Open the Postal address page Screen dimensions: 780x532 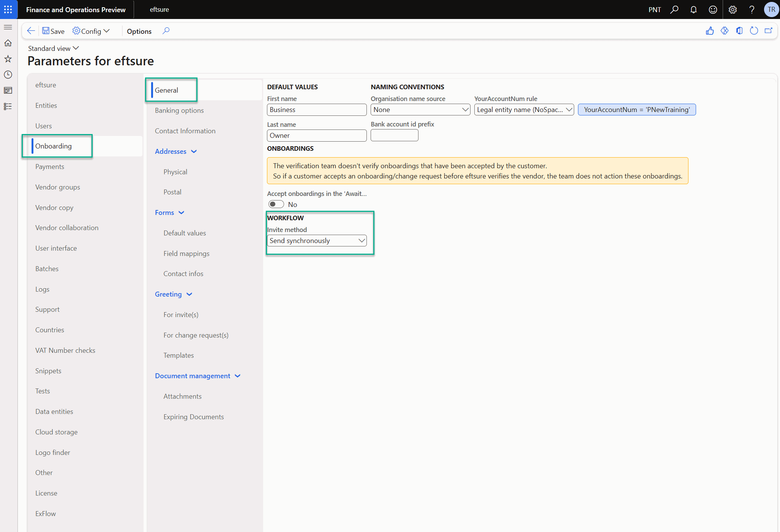172,192
